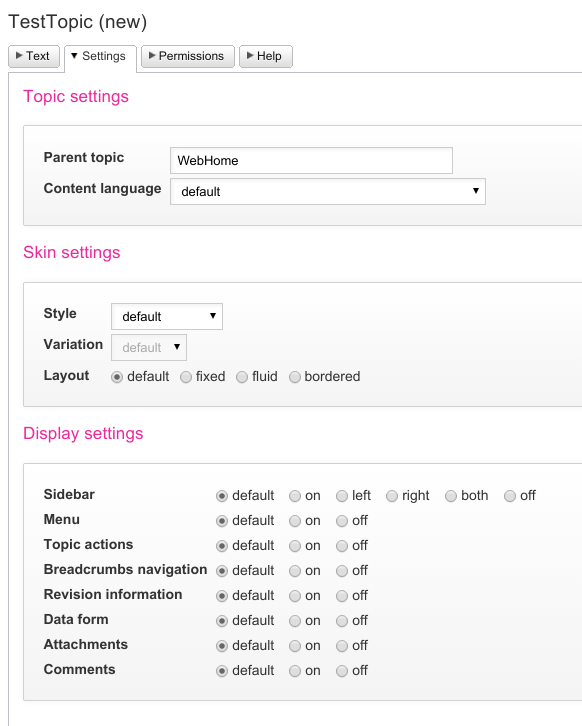Choose the bordered Layout radio button
The height and width of the screenshot is (726, 582).
294,377
